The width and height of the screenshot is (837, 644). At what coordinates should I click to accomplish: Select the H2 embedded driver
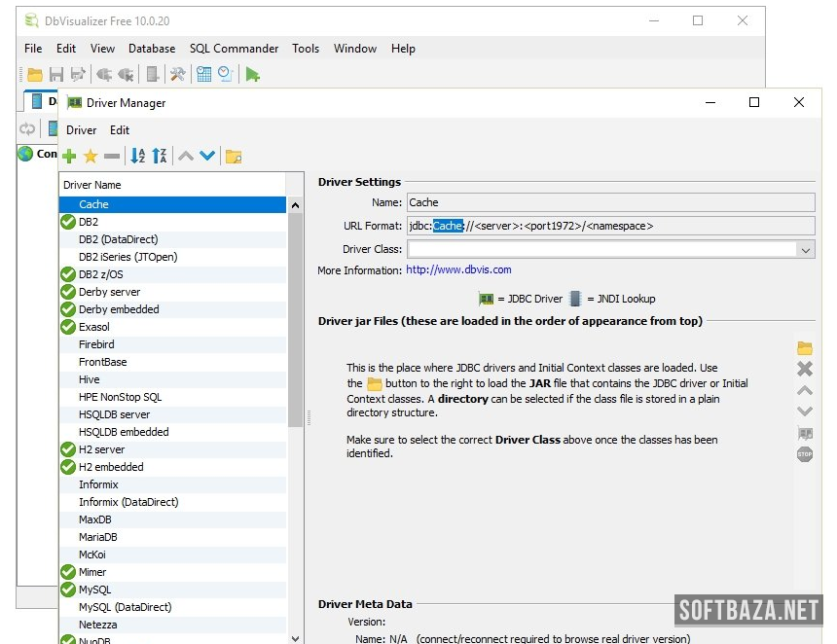[x=111, y=467]
